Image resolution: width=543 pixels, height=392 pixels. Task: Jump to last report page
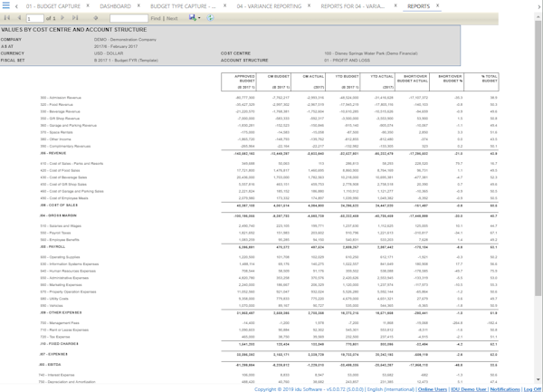(75, 18)
